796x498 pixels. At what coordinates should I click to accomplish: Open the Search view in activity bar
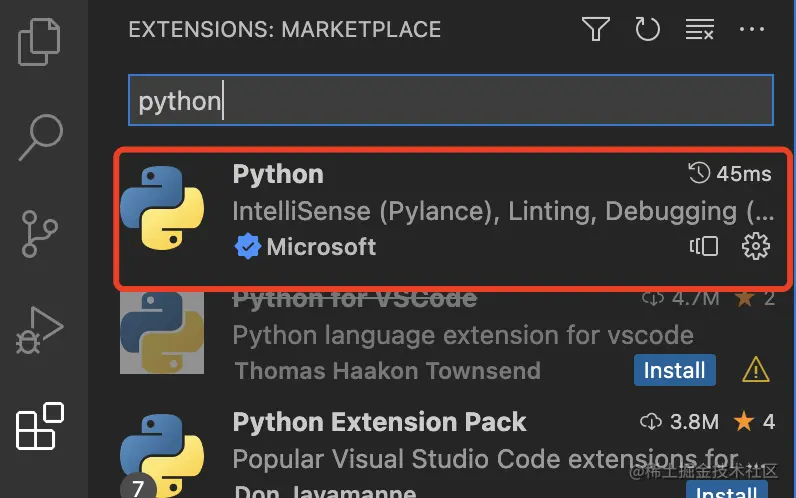[x=41, y=137]
